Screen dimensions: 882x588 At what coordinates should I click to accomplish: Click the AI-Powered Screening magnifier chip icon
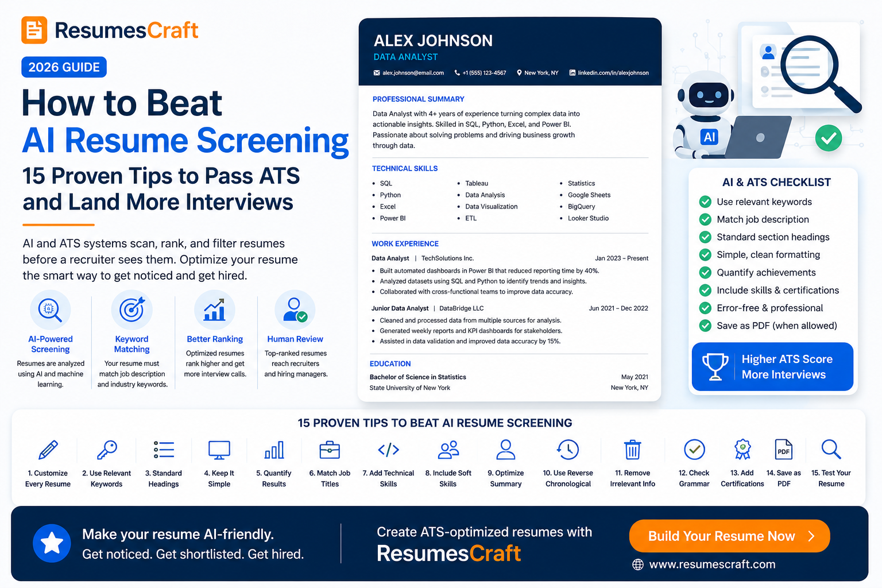point(50,310)
